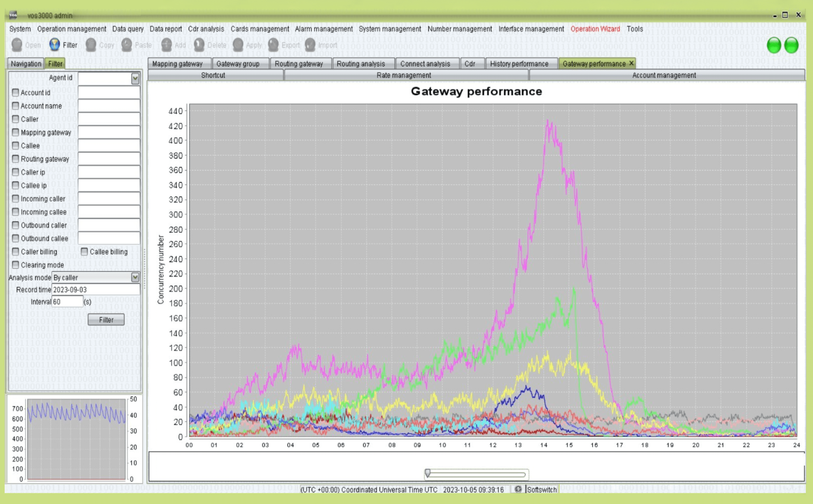Click the mini performance chart thumbnail

click(x=76, y=439)
